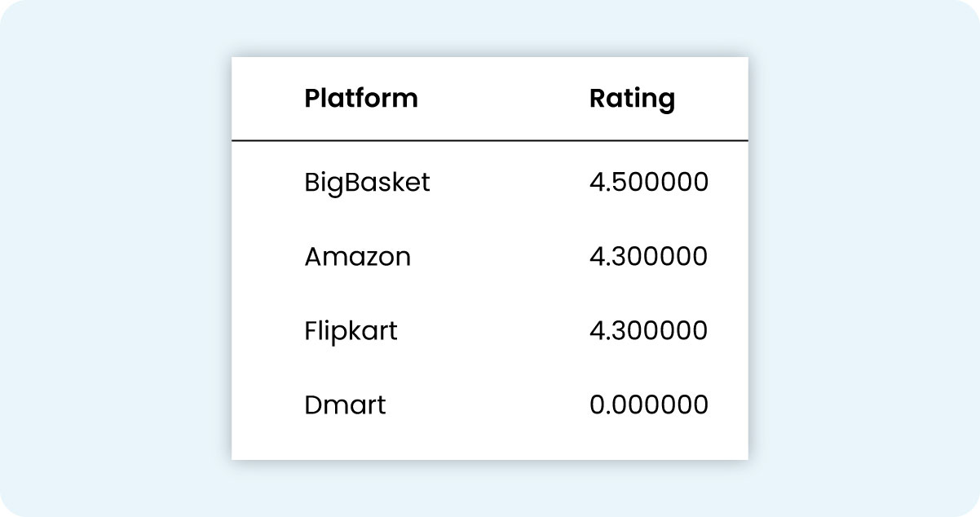Click the light blue background outside table
This screenshot has width=980, height=517.
click(114, 261)
